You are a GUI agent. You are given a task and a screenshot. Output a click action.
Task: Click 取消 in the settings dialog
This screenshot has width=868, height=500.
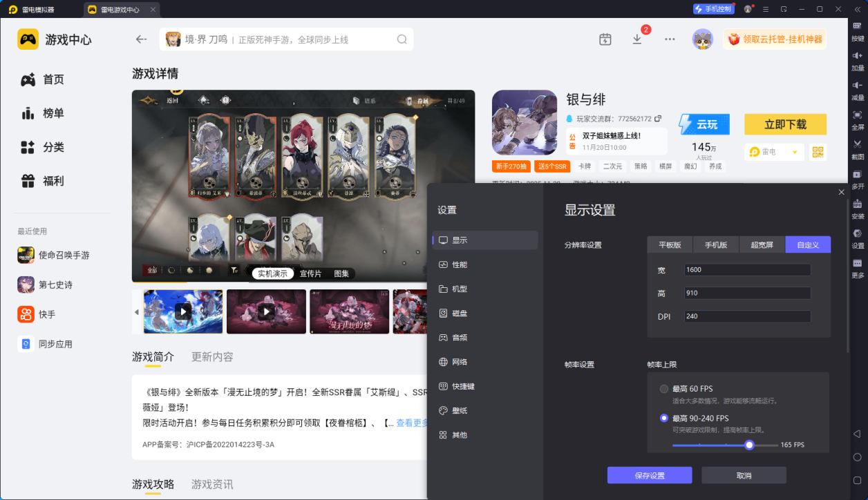744,475
